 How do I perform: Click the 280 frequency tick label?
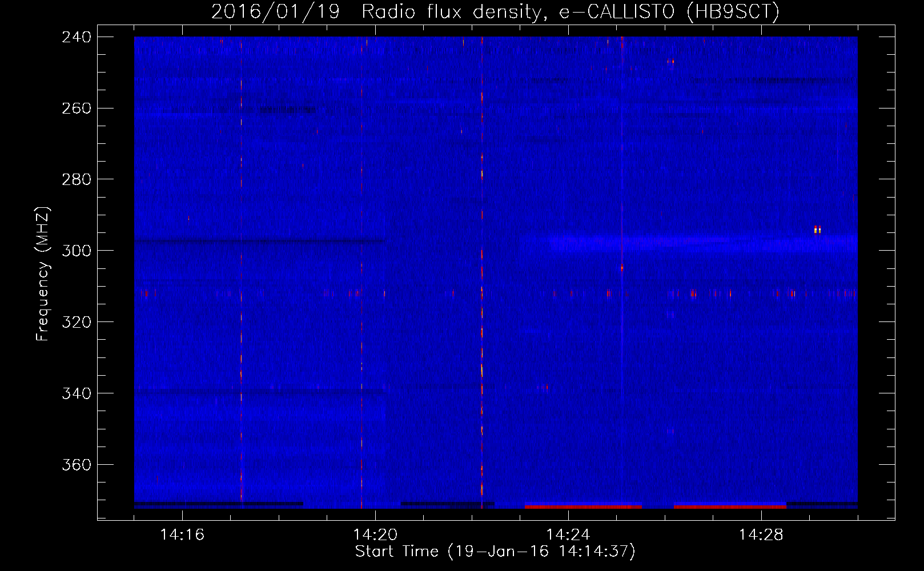pyautogui.click(x=77, y=179)
